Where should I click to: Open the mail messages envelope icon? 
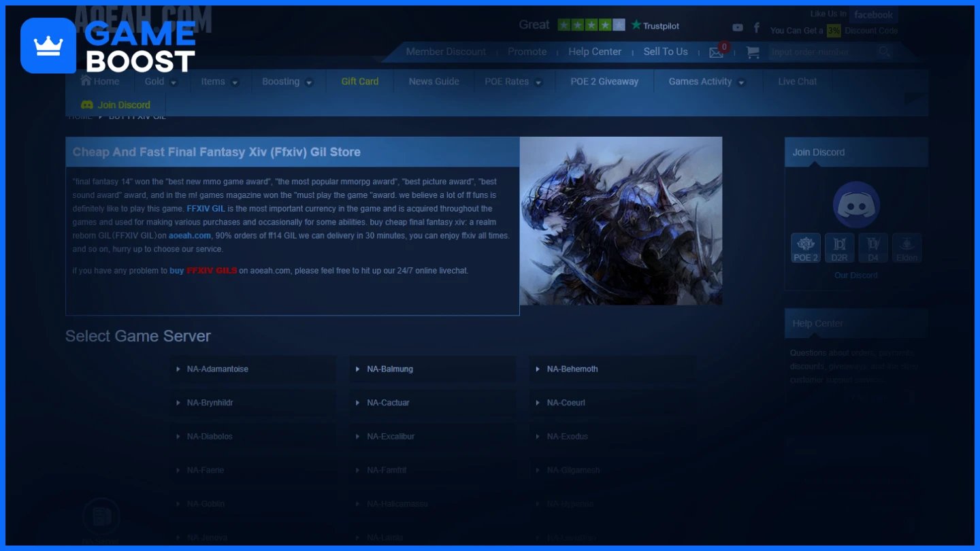pyautogui.click(x=716, y=52)
